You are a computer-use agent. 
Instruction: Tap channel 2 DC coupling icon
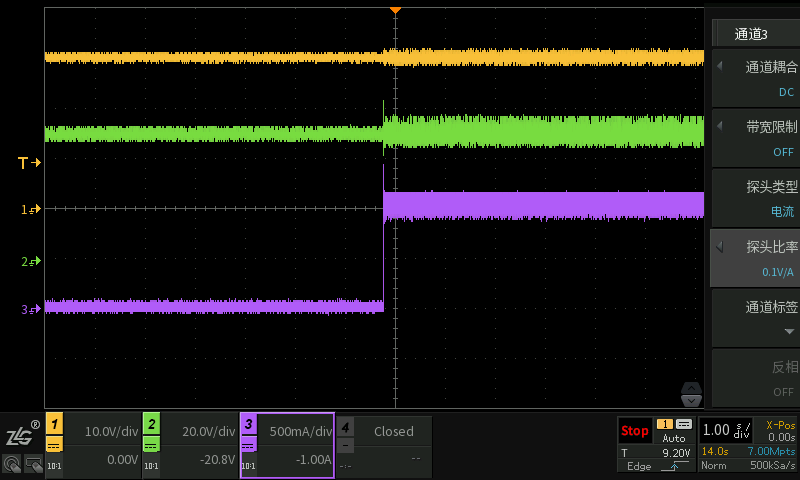(152, 445)
